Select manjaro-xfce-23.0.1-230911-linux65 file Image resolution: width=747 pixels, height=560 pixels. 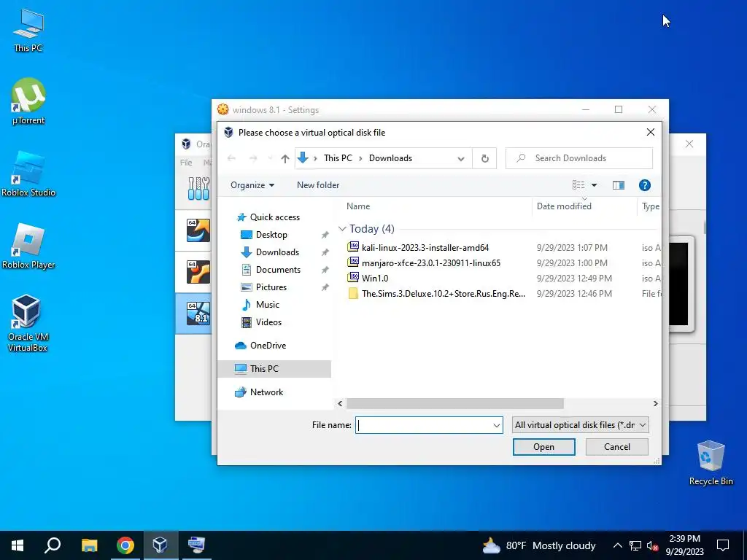coord(430,262)
